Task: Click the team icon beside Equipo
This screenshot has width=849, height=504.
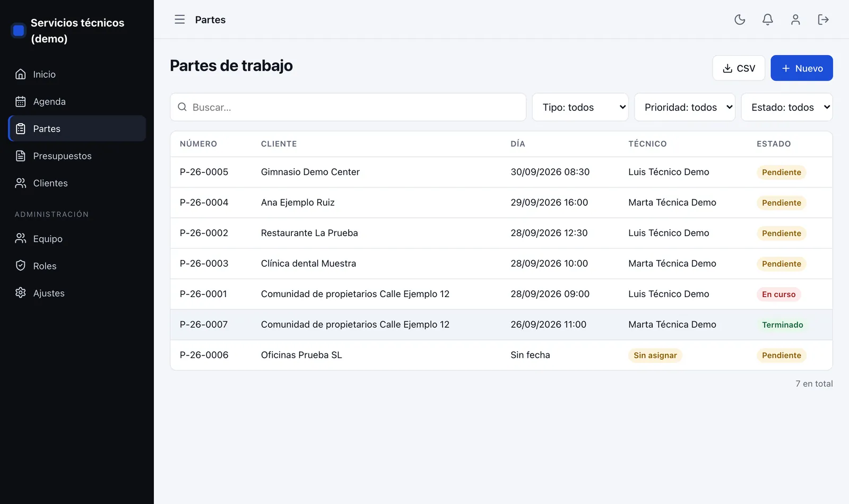Action: pos(21,238)
